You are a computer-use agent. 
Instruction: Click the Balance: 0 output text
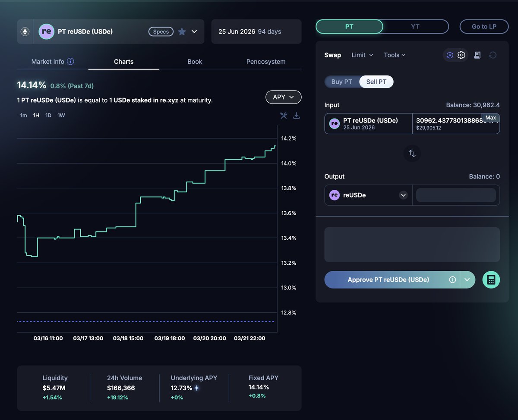click(484, 177)
